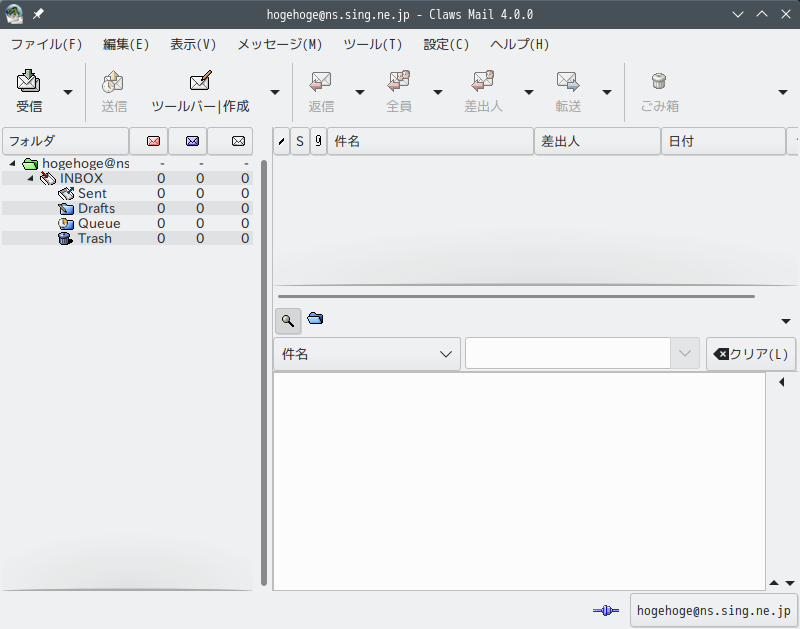Click the Trash (ごみ箱) toolbar icon
Viewport: 800px width, 629px height.
[659, 81]
